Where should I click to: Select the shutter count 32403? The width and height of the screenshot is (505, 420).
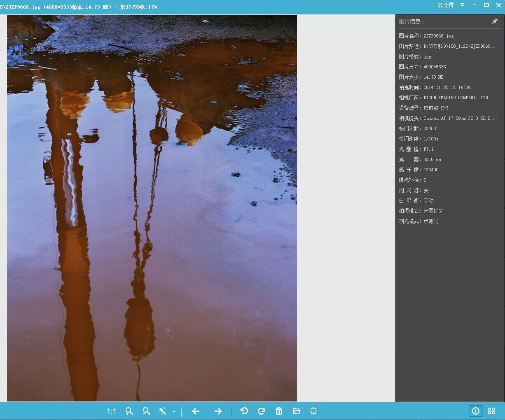pyautogui.click(x=430, y=128)
